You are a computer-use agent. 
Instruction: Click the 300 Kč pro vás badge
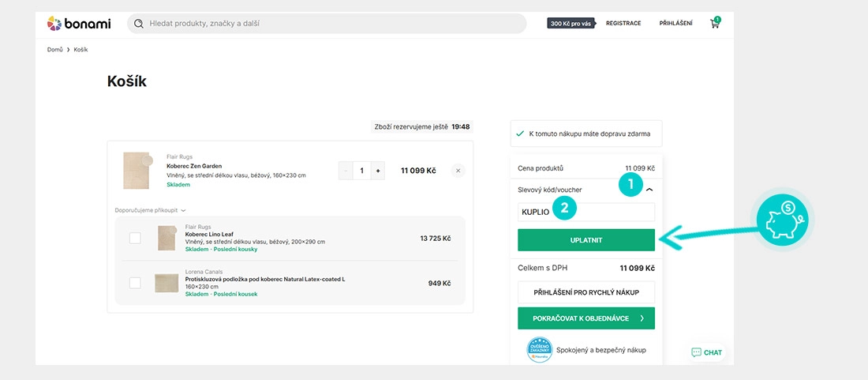571,23
